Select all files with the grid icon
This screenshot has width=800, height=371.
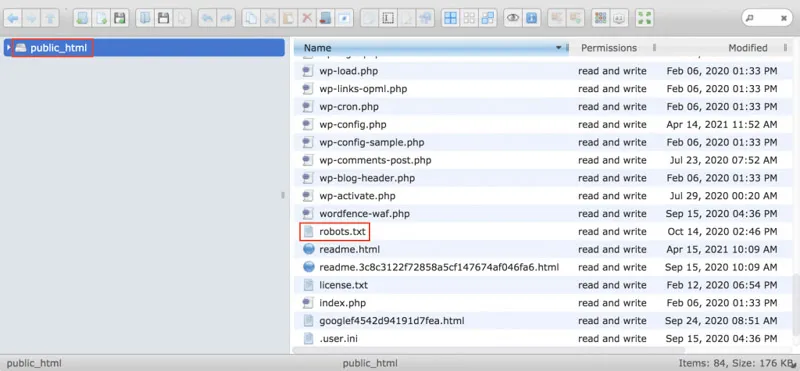451,19
